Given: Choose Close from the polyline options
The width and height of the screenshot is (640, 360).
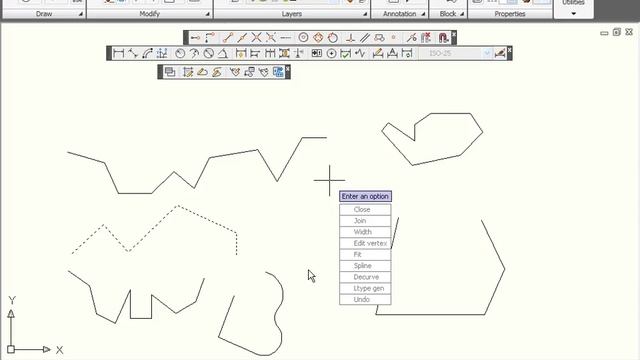Looking at the screenshot, I should (x=365, y=209).
